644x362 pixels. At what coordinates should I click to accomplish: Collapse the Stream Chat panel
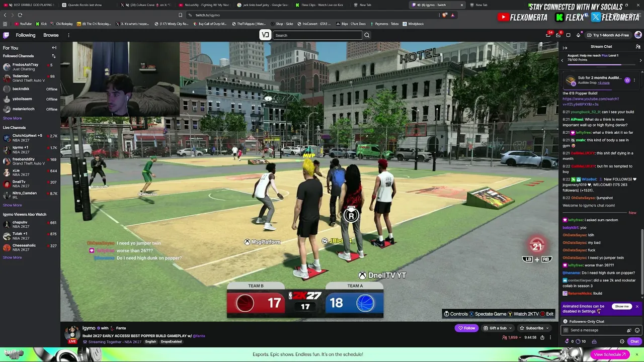pos(565,47)
